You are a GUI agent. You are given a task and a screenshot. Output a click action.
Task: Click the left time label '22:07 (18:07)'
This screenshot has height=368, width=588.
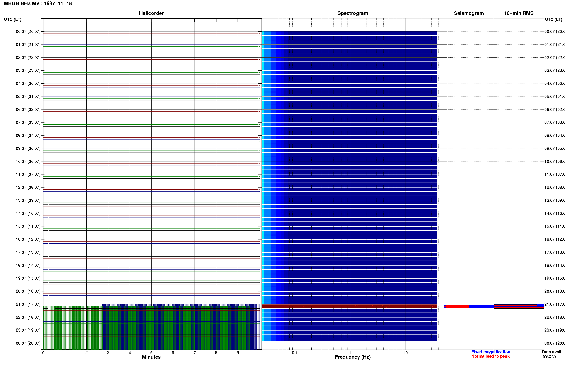[28, 317]
